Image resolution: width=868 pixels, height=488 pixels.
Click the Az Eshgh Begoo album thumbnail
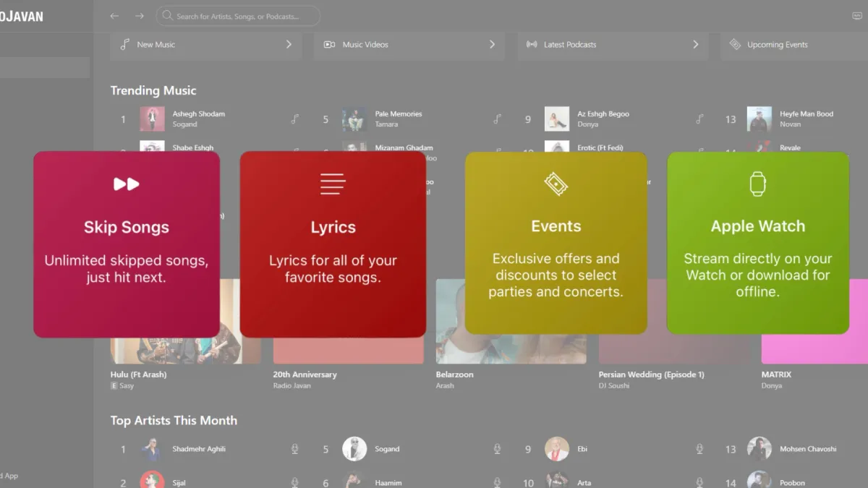[557, 119]
